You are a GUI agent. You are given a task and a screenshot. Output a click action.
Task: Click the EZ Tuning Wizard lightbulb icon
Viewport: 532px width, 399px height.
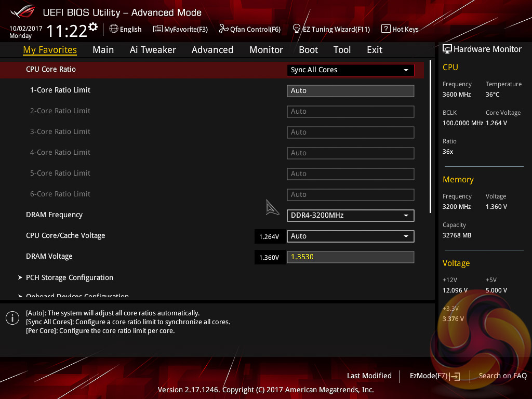(296, 29)
